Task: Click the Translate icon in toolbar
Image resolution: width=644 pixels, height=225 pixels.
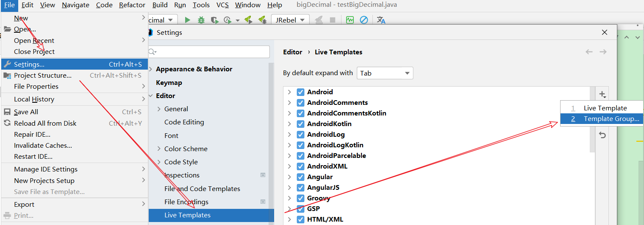Action: (x=381, y=20)
